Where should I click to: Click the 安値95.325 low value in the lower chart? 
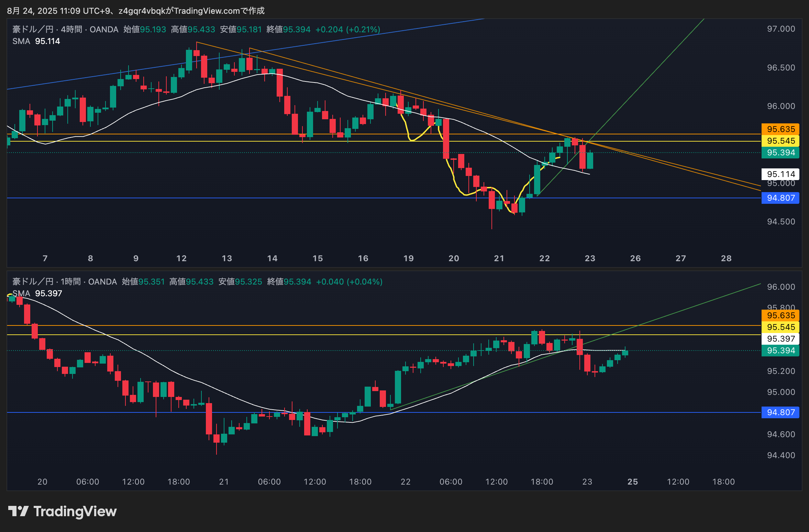click(240, 282)
